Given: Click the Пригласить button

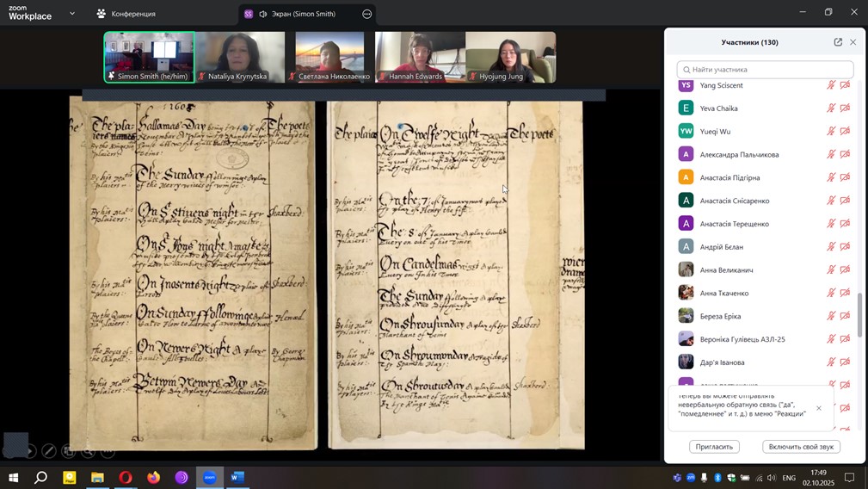Looking at the screenshot, I should click(x=714, y=447).
